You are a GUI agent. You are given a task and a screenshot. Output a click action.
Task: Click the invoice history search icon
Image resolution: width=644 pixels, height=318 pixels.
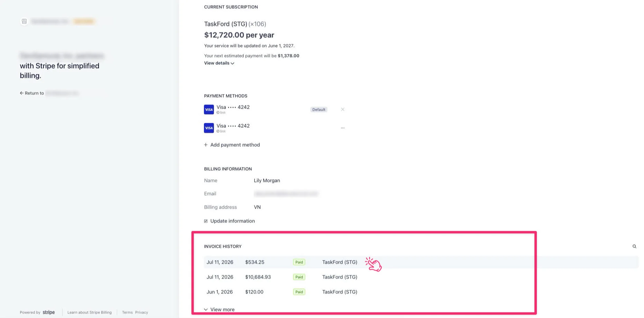(634, 246)
